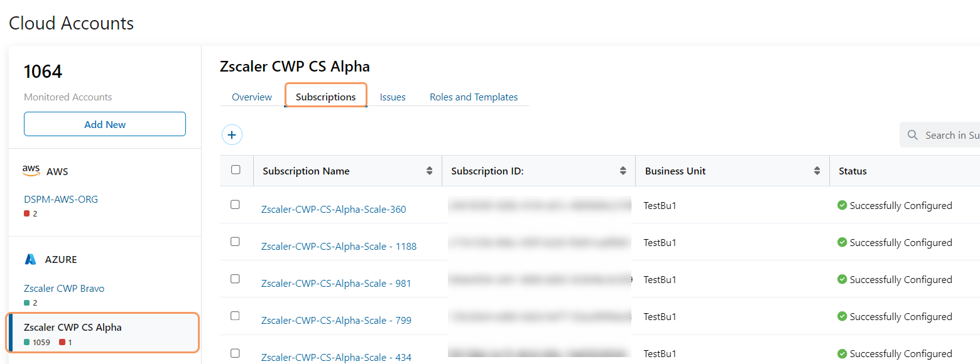Click Successfully Configured in Scale-360 row
This screenshot has height=364, width=980.
(x=901, y=205)
